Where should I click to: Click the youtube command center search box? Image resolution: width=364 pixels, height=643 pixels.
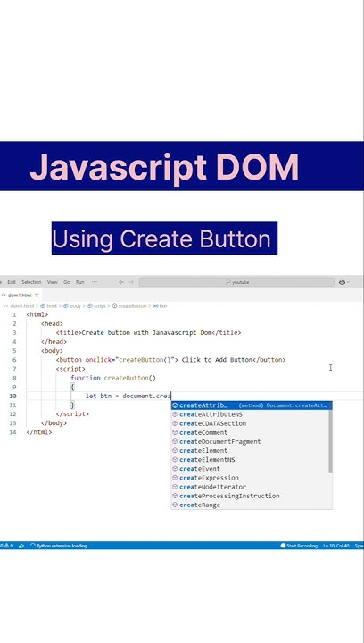pos(236,282)
